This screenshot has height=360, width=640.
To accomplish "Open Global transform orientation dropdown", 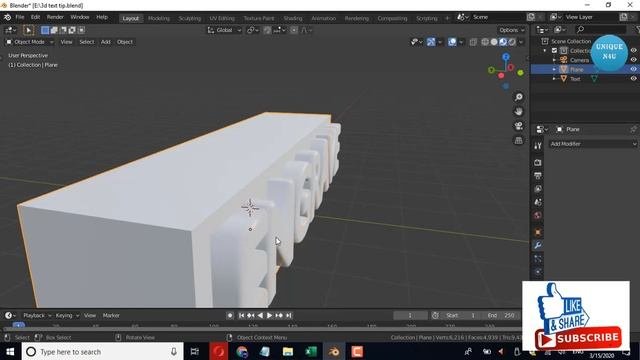I will 224,30.
